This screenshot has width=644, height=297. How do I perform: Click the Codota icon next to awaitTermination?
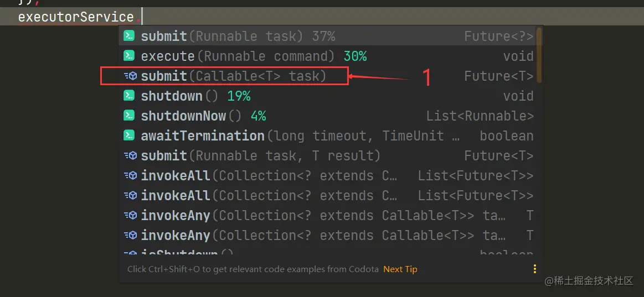(x=129, y=136)
